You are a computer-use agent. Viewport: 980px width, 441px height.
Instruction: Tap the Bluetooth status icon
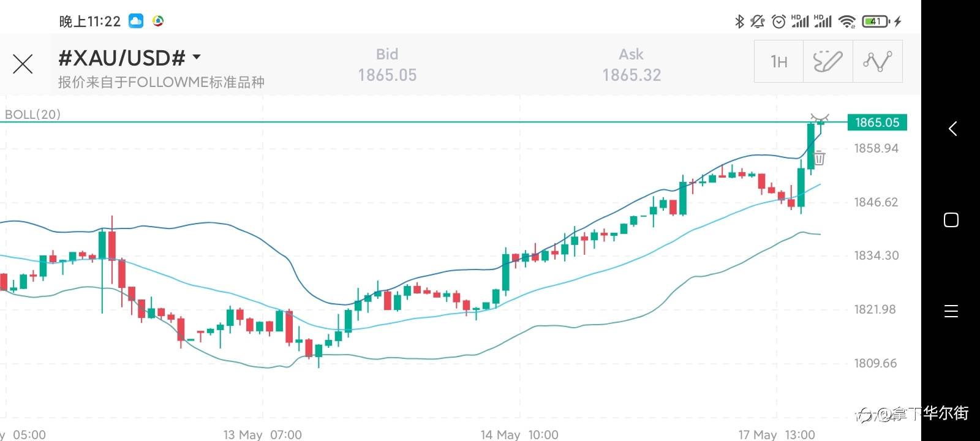click(739, 21)
